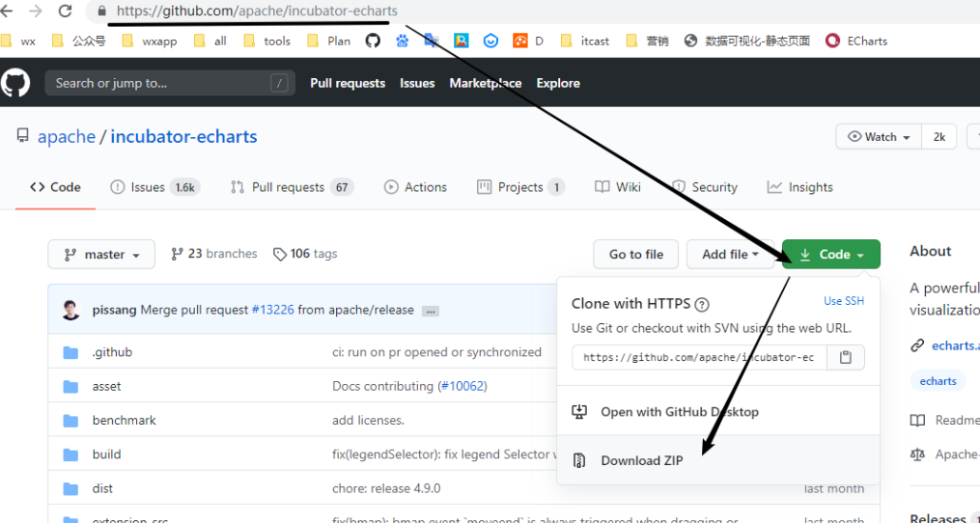This screenshot has height=523, width=980.
Task: Open the benchmark folder name
Action: coord(125,420)
